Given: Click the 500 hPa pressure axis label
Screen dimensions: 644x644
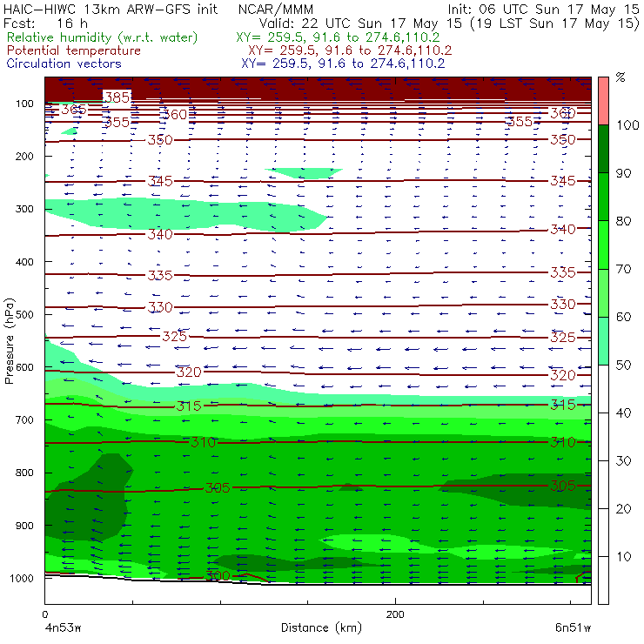Looking at the screenshot, I should pos(24,314).
